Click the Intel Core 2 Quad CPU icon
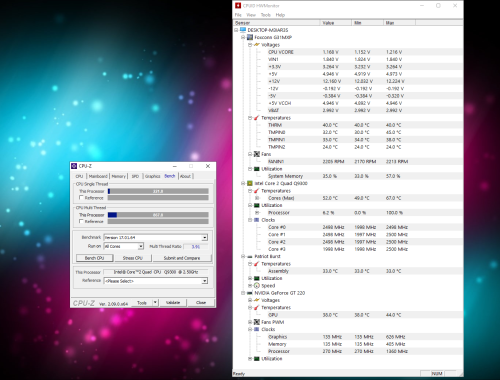Viewport: 500px width, 380px height. coord(250,183)
